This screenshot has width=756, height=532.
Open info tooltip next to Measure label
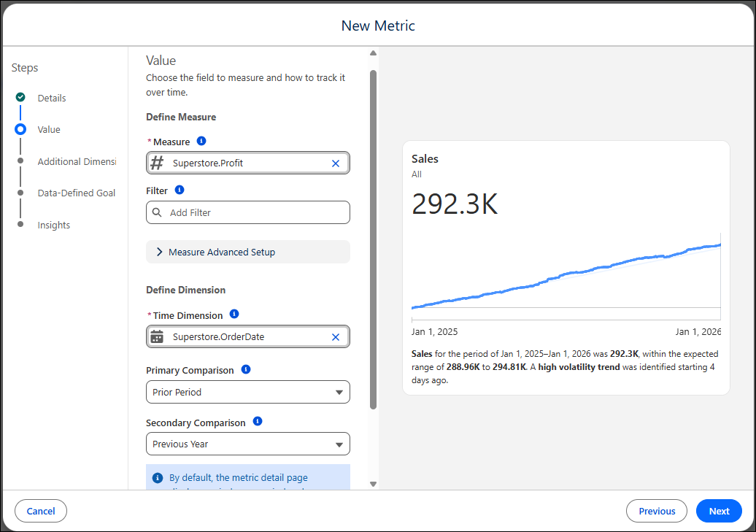tap(201, 141)
